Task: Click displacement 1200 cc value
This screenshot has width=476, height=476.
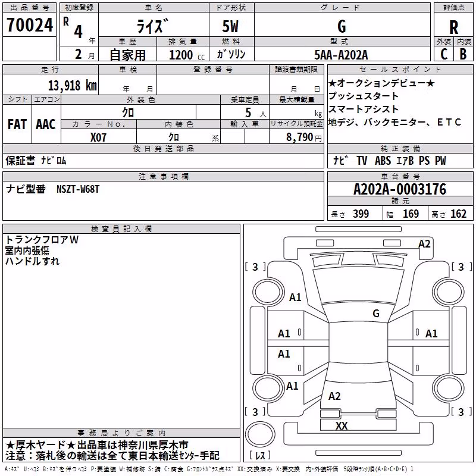Action: tap(187, 55)
